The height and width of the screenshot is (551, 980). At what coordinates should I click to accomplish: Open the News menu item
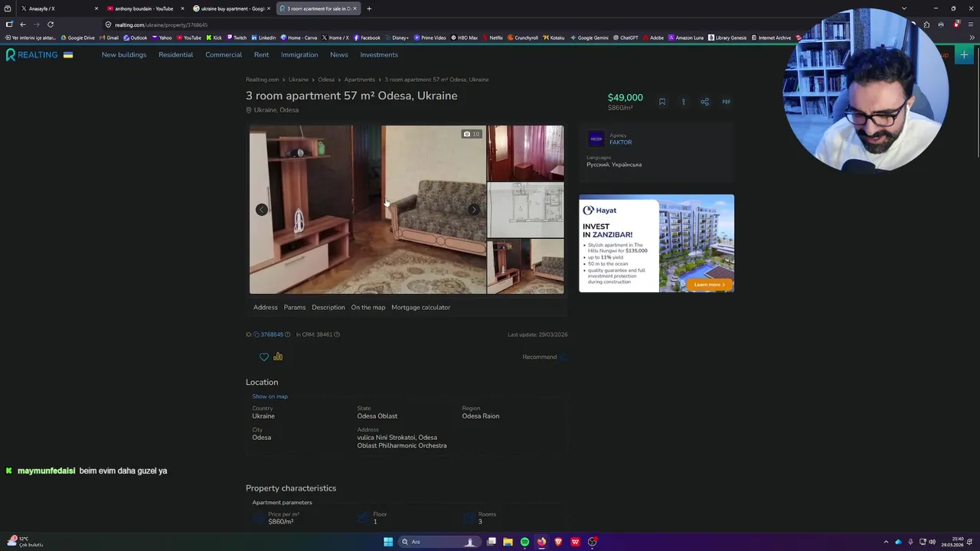click(339, 55)
